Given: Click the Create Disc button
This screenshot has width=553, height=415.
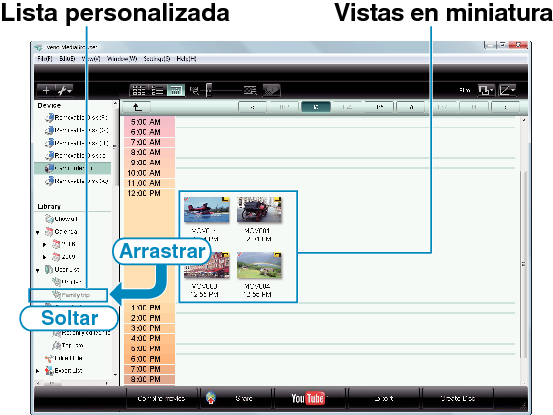Looking at the screenshot, I should 458,398.
